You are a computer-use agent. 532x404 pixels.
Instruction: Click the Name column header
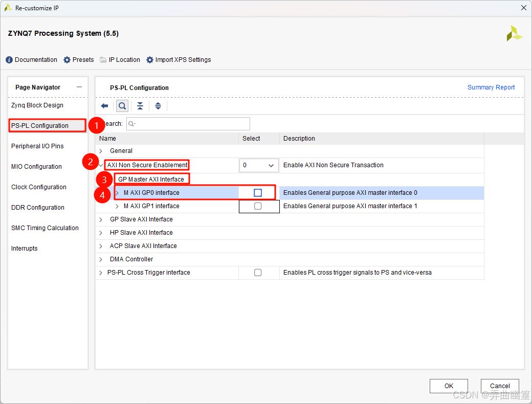coord(107,139)
